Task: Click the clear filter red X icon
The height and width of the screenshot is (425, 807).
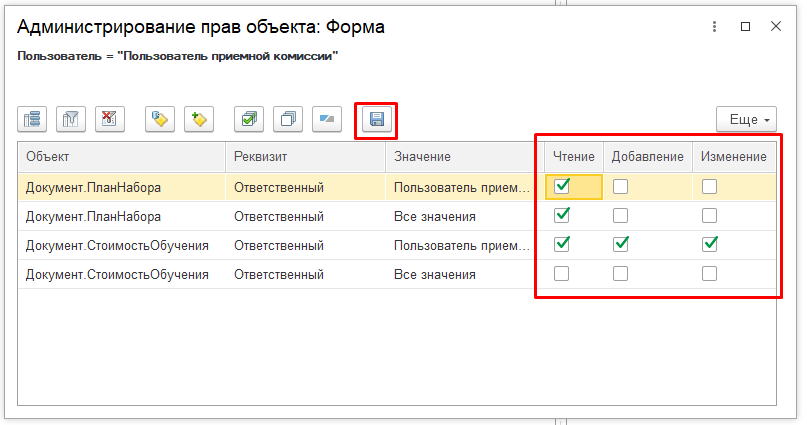Action: point(110,119)
